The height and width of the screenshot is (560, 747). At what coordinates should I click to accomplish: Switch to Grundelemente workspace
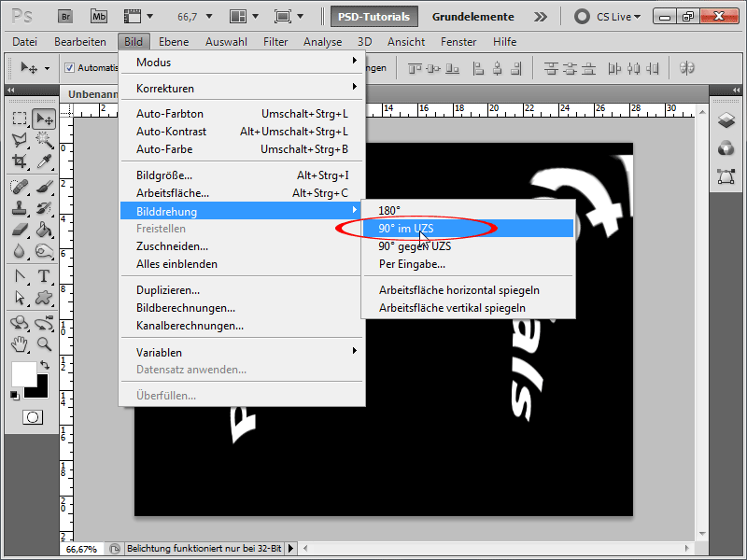[x=473, y=17]
